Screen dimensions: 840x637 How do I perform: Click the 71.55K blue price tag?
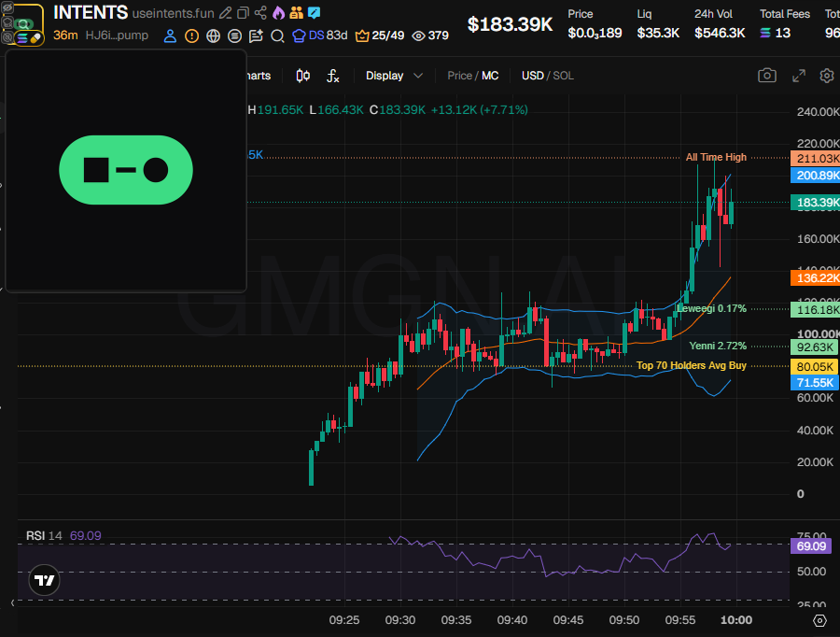tap(814, 383)
